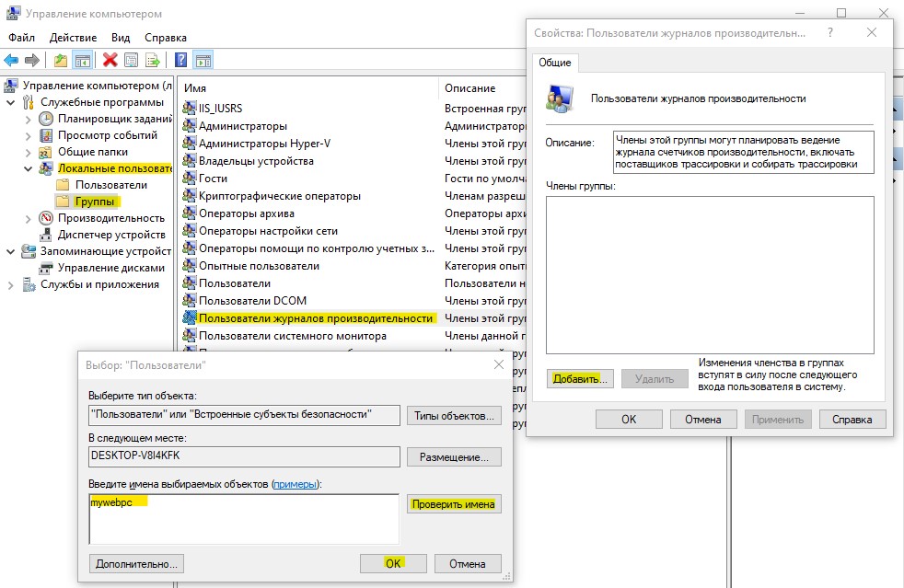Click the Администраторы group icon
904x588 pixels.
coord(189,126)
